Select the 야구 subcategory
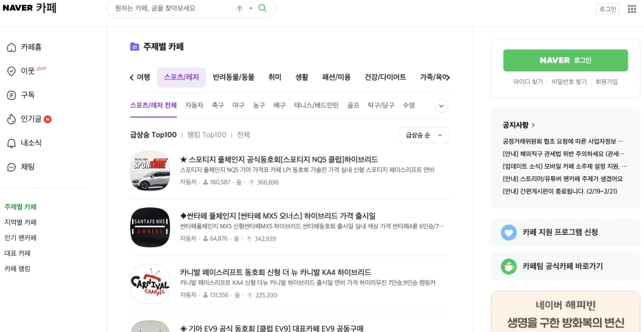The width and height of the screenshot is (644, 332). 238,105
